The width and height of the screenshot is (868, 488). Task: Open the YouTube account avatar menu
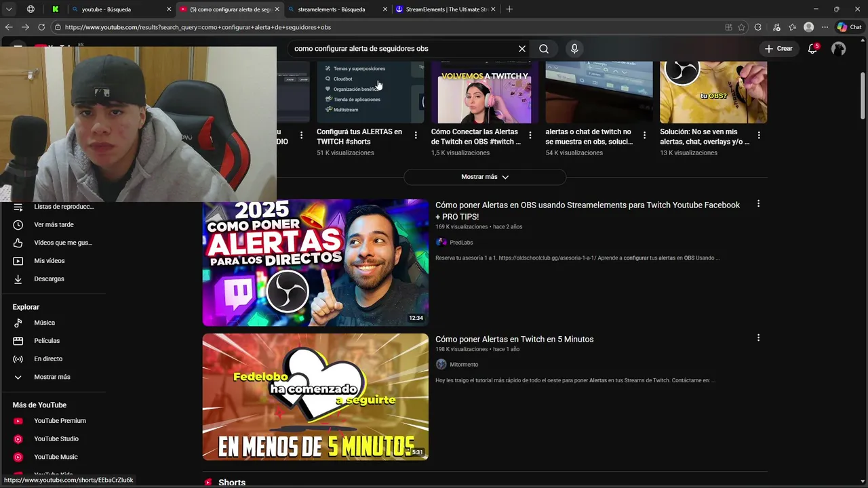point(839,49)
